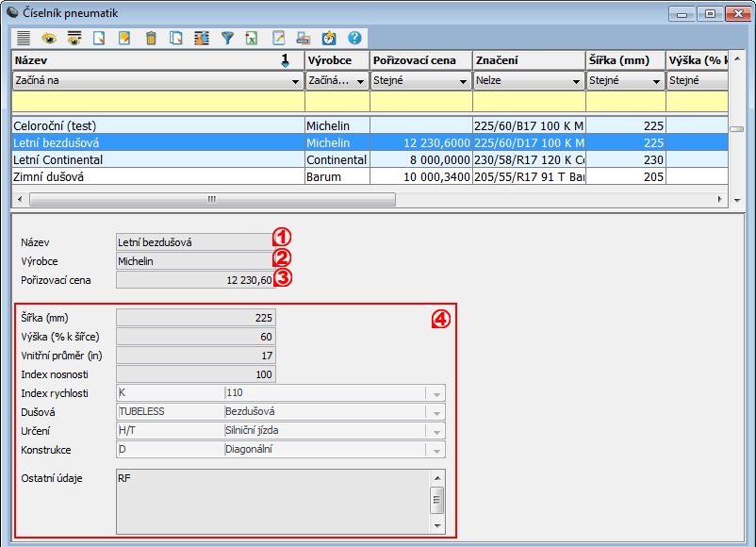
Task: Toggle the eye with lines toolbar icon
Action: (74, 39)
